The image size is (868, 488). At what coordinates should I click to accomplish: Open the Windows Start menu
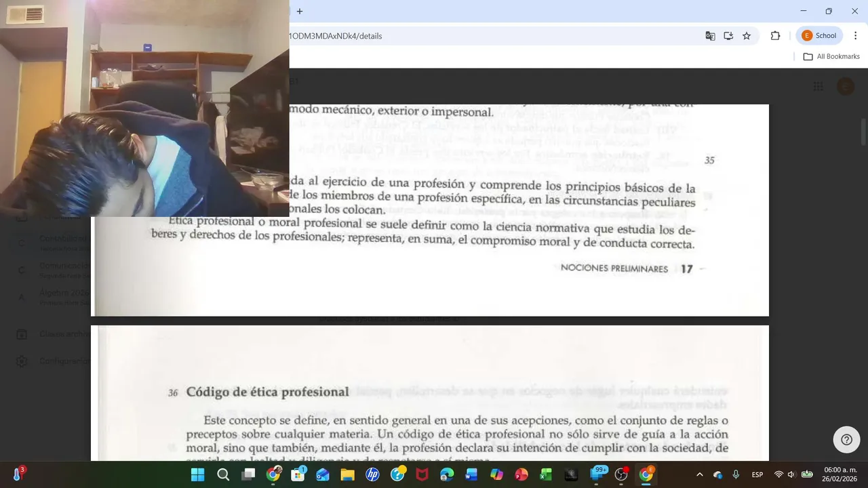point(197,474)
